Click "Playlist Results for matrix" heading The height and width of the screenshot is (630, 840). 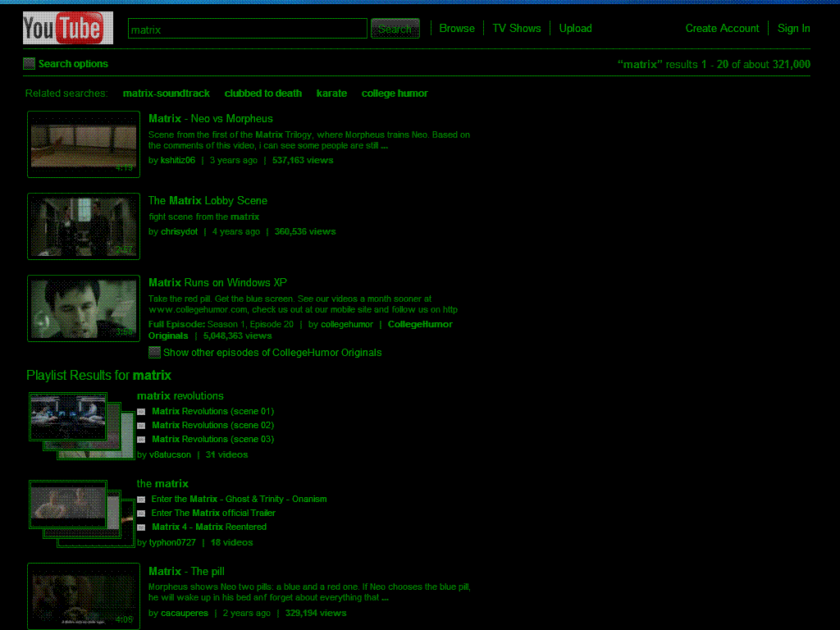pyautogui.click(x=98, y=376)
